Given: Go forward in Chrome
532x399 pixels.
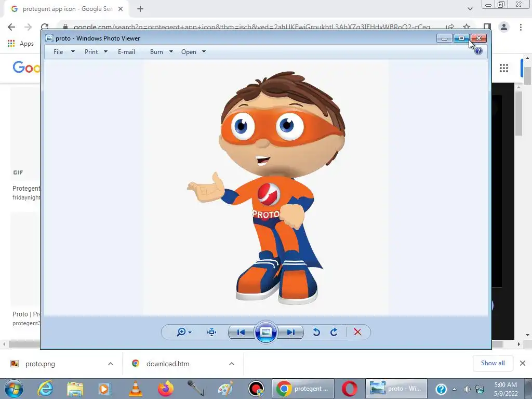Looking at the screenshot, I should tap(28, 27).
